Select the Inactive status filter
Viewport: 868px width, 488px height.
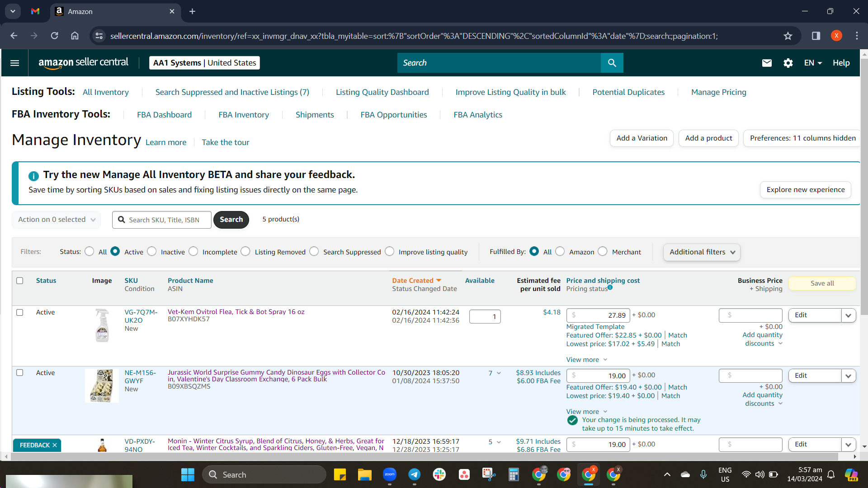[x=152, y=251]
